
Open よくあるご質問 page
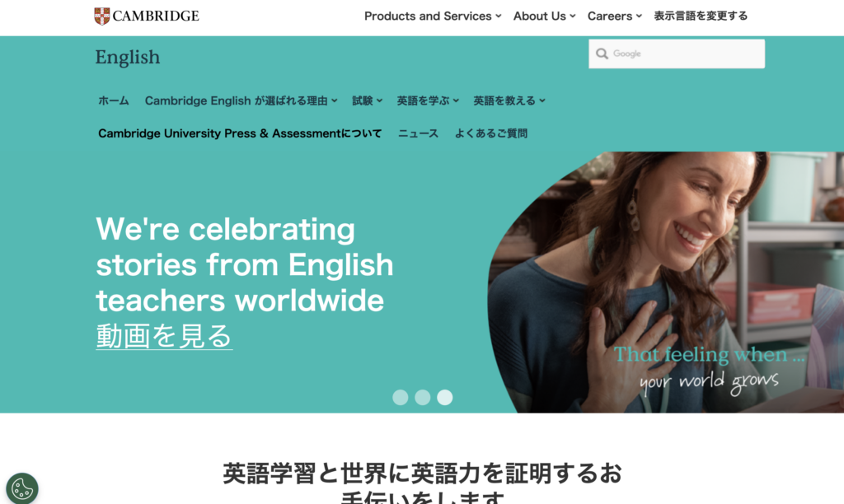pos(491,133)
